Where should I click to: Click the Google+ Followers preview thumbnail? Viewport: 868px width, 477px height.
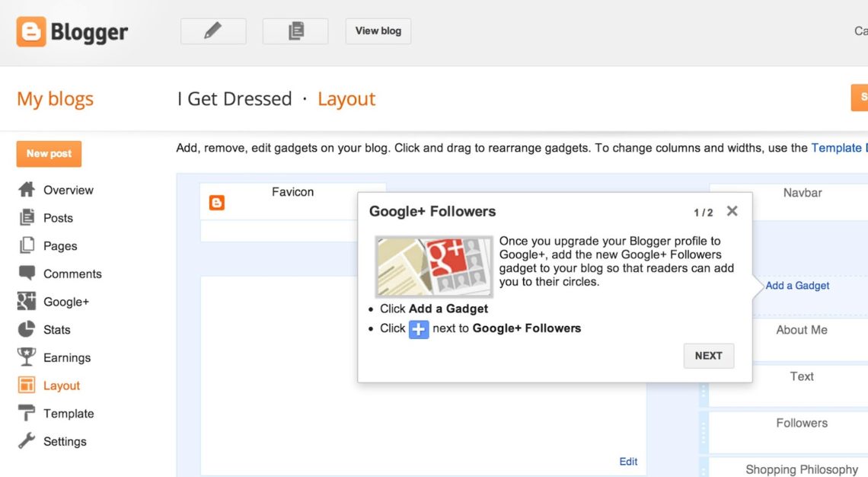pos(434,267)
